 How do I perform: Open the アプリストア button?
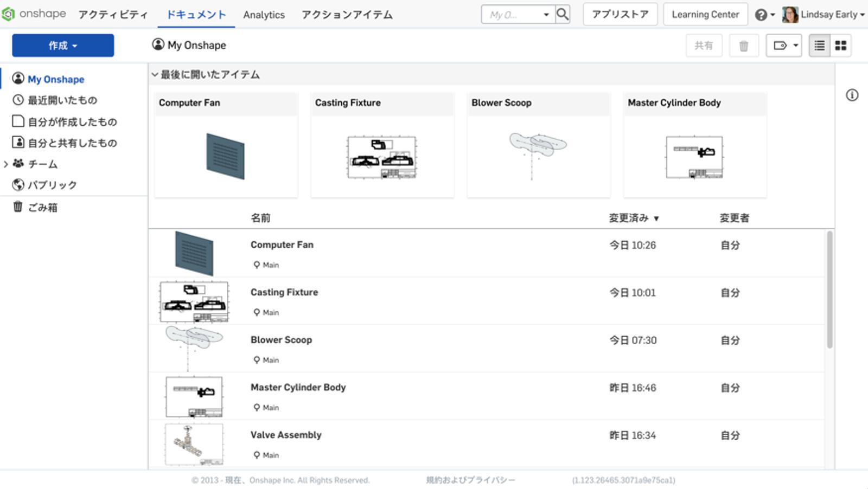[x=620, y=15]
